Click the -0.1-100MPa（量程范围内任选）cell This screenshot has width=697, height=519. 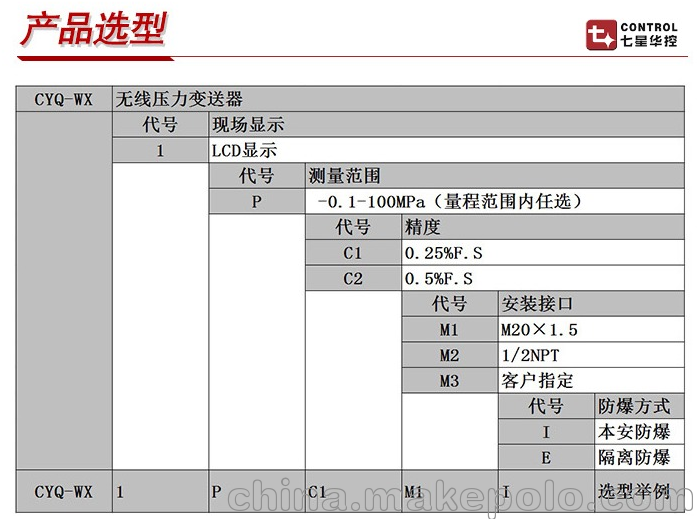click(x=495, y=202)
